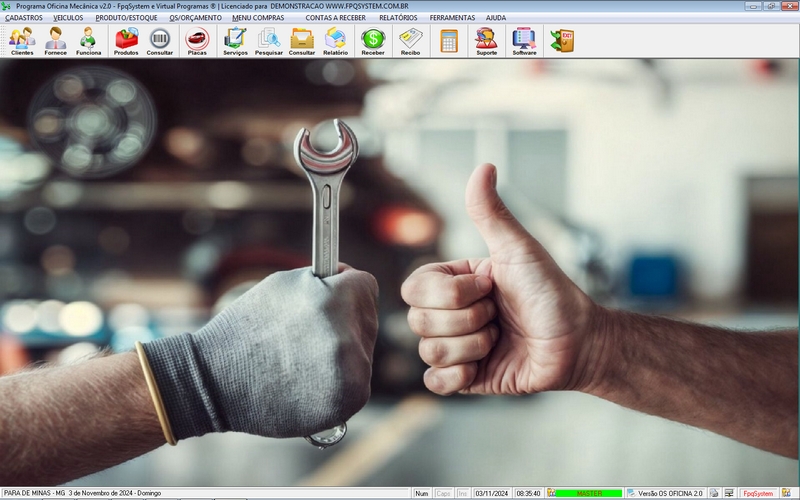Click the 08:35:40 clock field
This screenshot has width=800, height=500.
528,493
